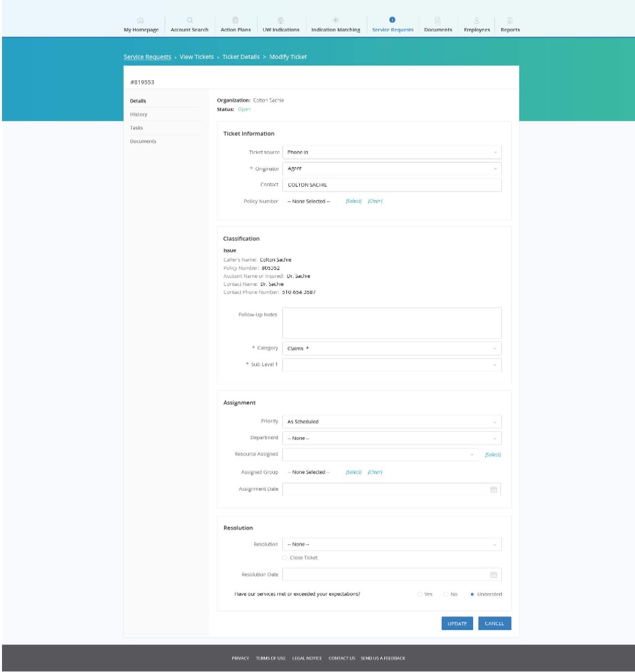Open the Indication Matching menu item

click(335, 29)
